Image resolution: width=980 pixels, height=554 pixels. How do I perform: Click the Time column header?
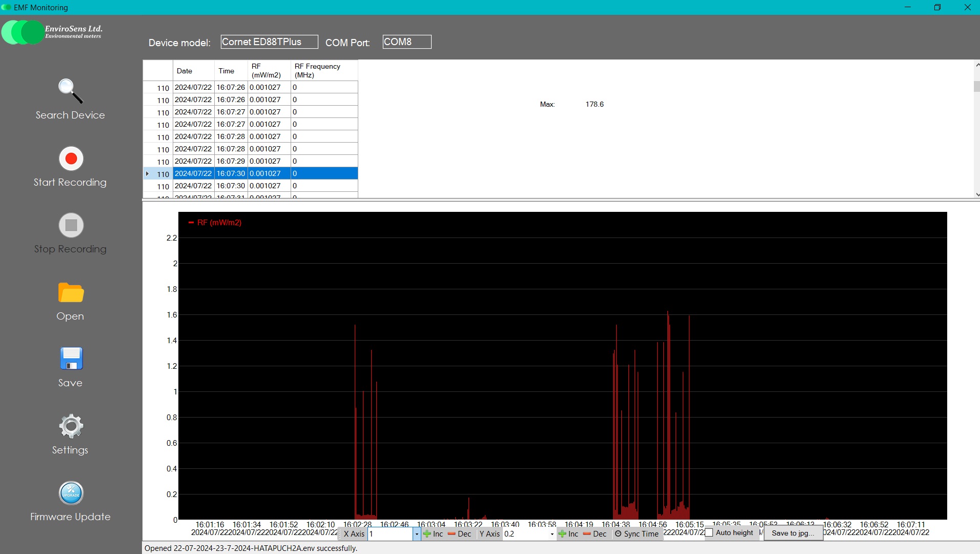231,71
